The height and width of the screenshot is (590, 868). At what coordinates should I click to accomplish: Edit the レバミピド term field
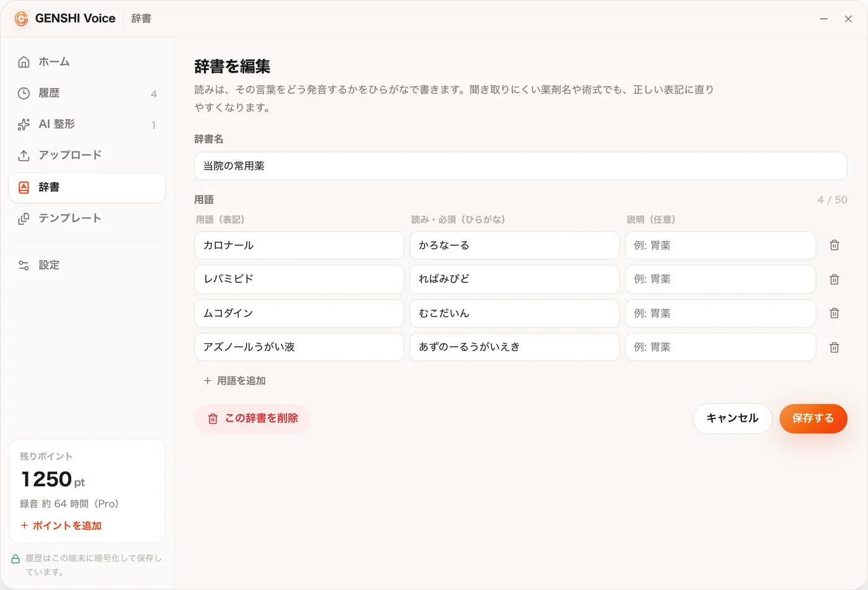[x=299, y=279]
